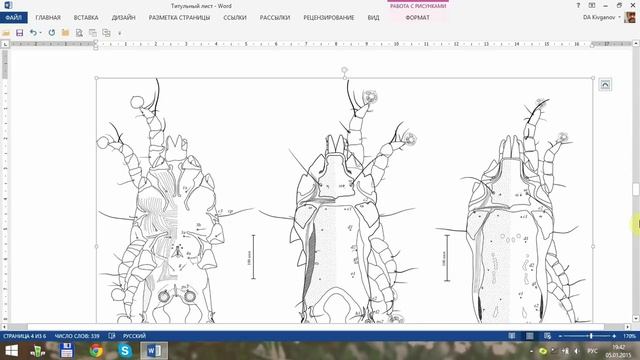This screenshot has height=360, width=640.
Task: Click the horizontal scrollbar thumb
Action: click(x=315, y=327)
